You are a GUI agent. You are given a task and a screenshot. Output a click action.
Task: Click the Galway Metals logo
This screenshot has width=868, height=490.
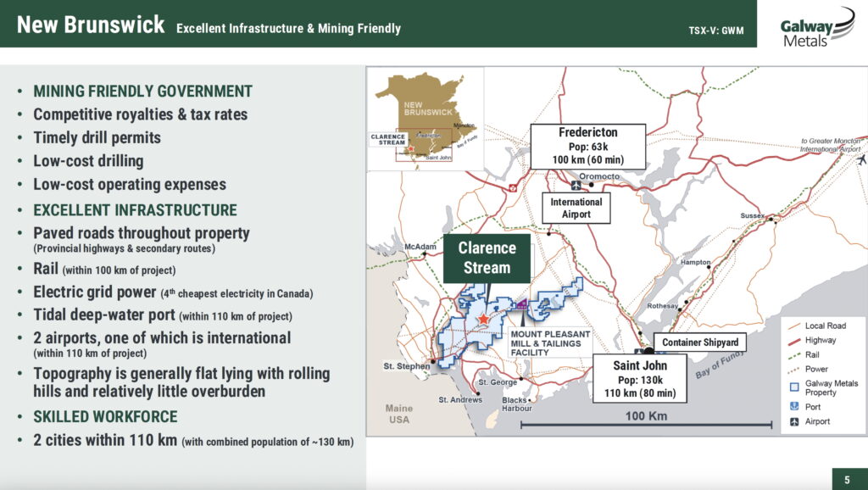(x=817, y=31)
